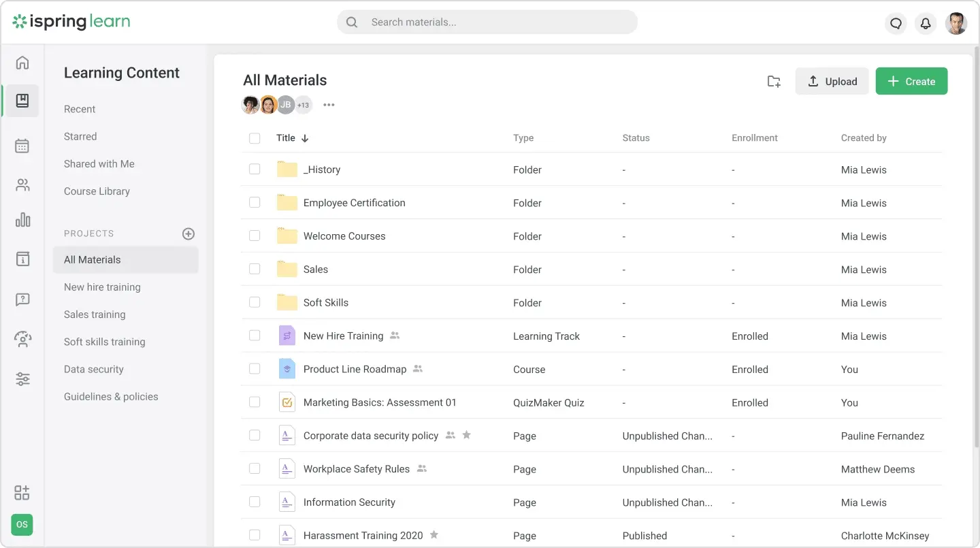Open the chat messages icon in header
Viewport: 980px width, 548px height.
[896, 23]
